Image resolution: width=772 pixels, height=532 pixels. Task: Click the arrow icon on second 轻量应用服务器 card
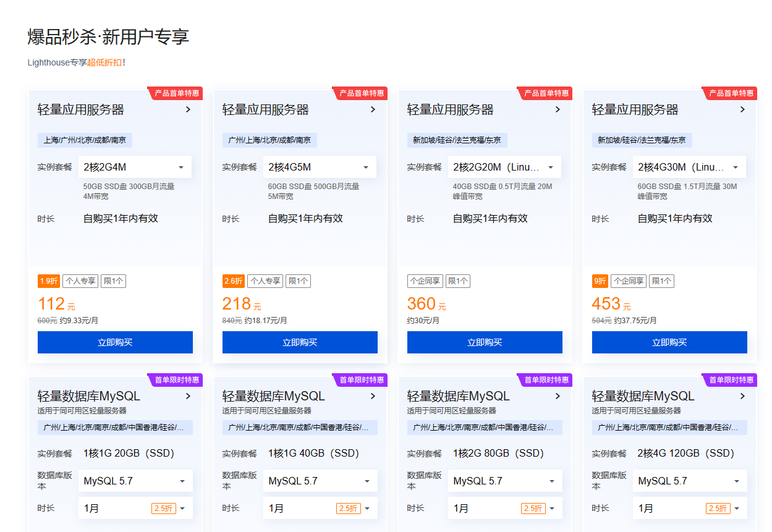373,109
